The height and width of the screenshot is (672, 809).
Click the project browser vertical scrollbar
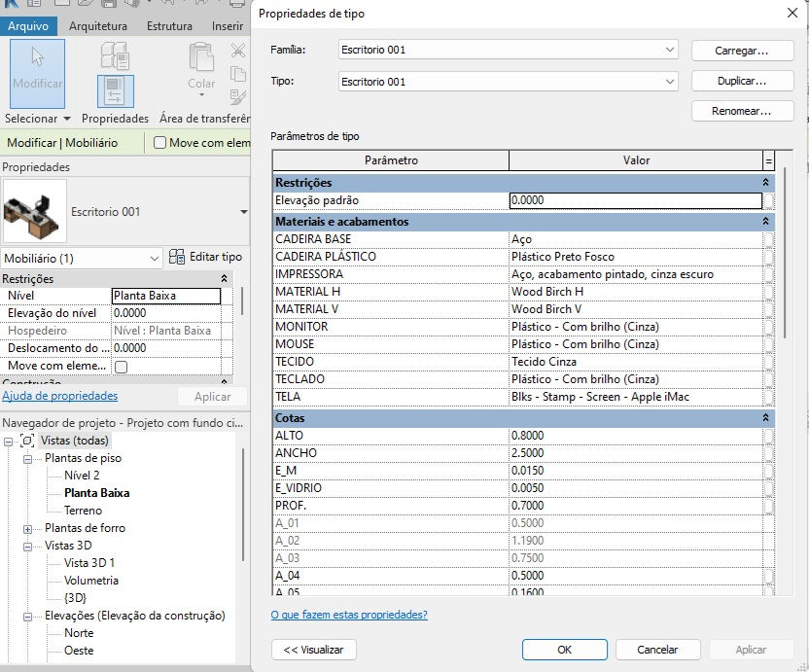[242, 506]
